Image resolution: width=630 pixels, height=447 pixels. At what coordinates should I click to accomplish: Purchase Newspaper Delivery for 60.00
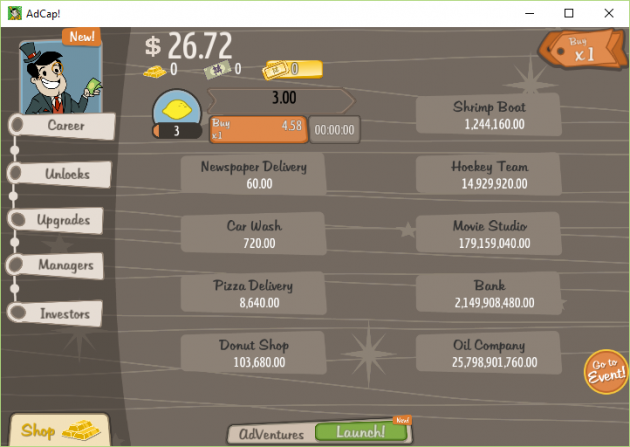[253, 174]
